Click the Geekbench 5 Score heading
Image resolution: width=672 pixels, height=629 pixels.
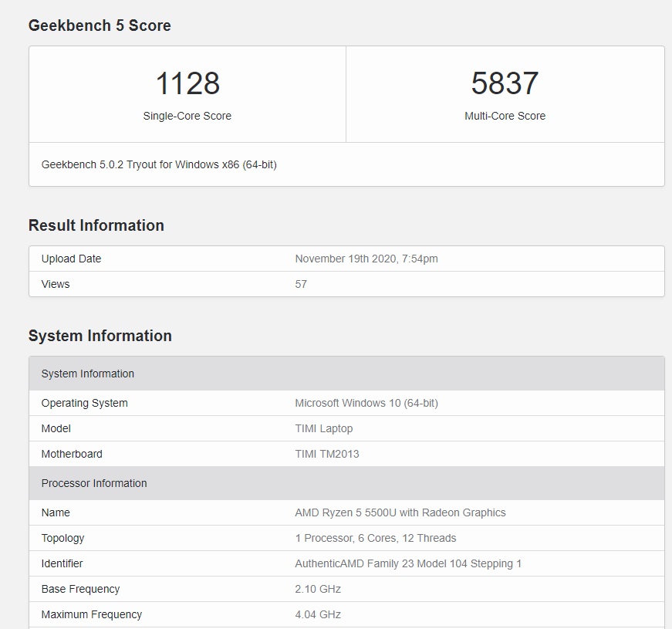click(99, 25)
